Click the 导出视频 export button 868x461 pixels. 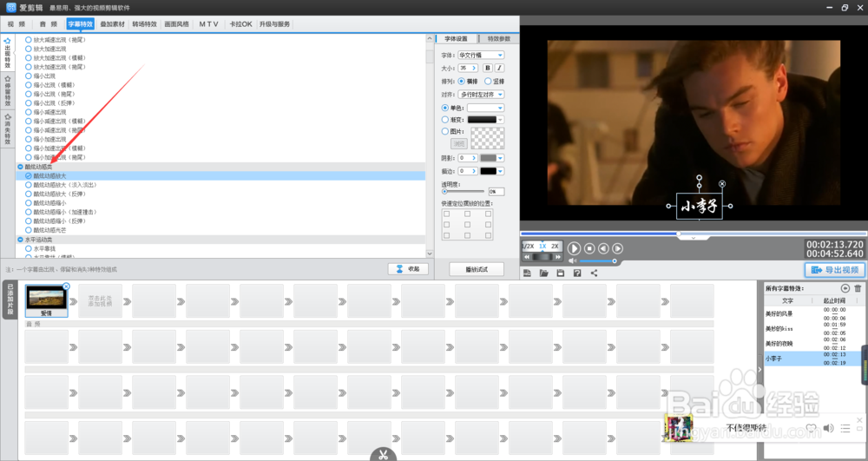pyautogui.click(x=834, y=270)
